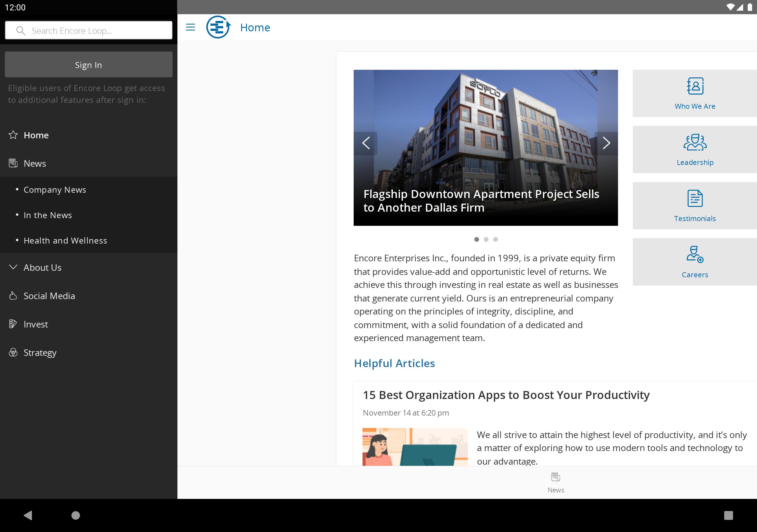The image size is (757, 532).
Task: Select first carousel dot
Action: (x=476, y=239)
